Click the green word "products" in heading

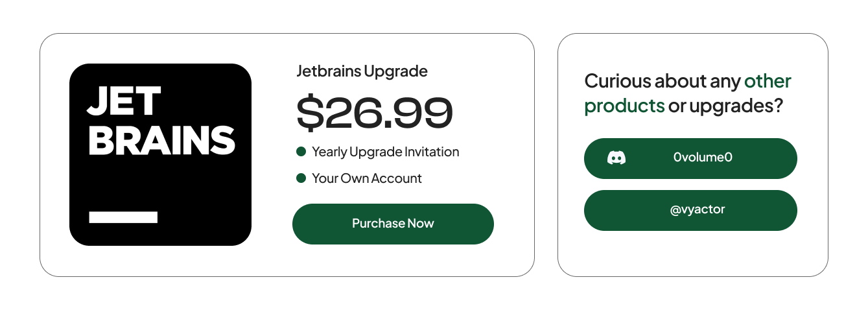click(x=624, y=106)
